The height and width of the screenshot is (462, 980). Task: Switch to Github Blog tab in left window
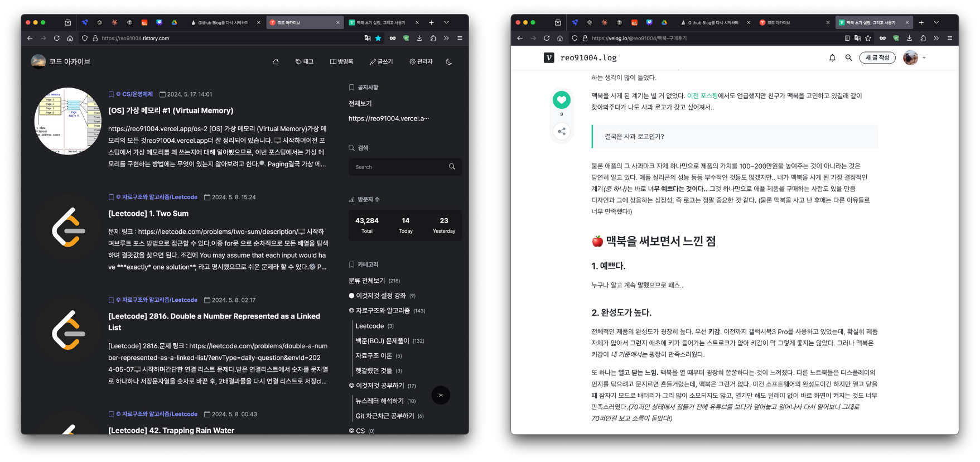click(x=223, y=23)
